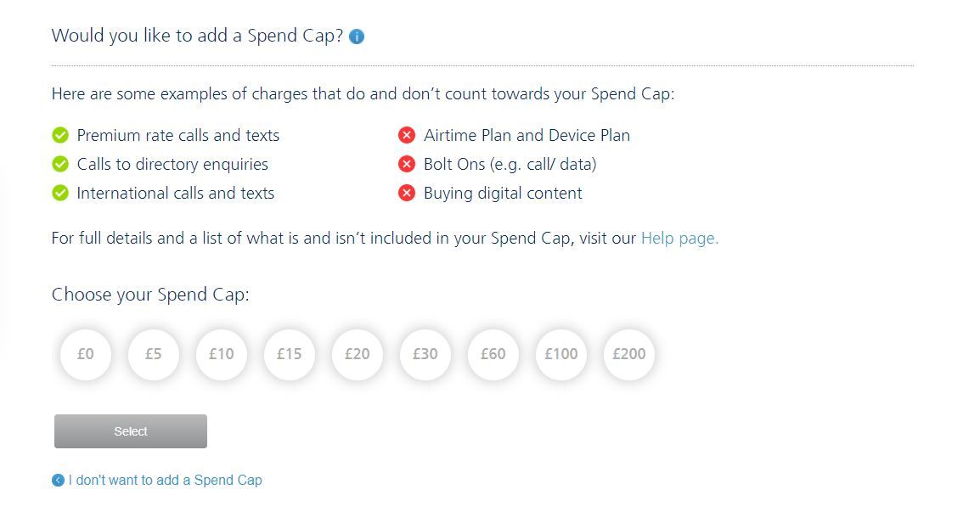This screenshot has height=512, width=980.
Task: Click green tick next to Premium rate calls
Action: coord(60,135)
